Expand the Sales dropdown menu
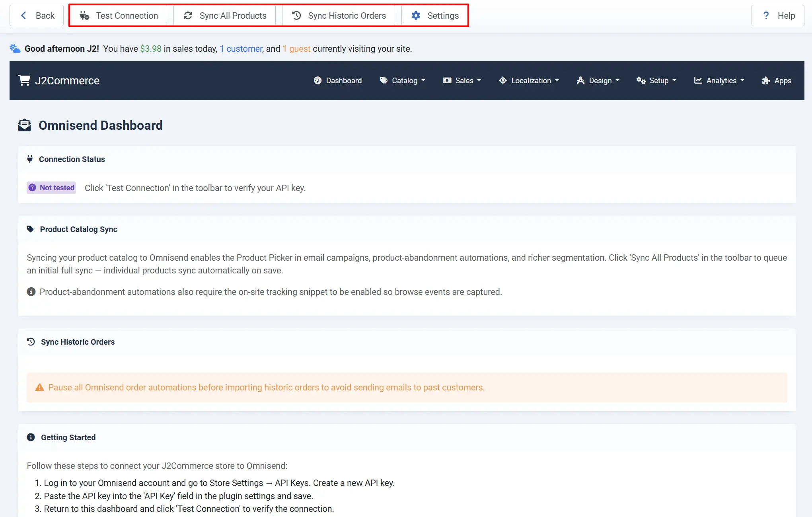This screenshot has height=517, width=812. pyautogui.click(x=462, y=80)
